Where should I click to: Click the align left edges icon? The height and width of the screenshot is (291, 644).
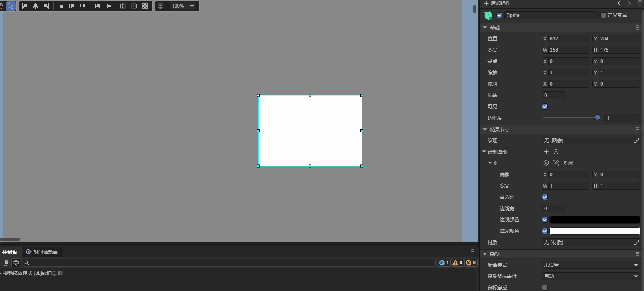pos(25,6)
